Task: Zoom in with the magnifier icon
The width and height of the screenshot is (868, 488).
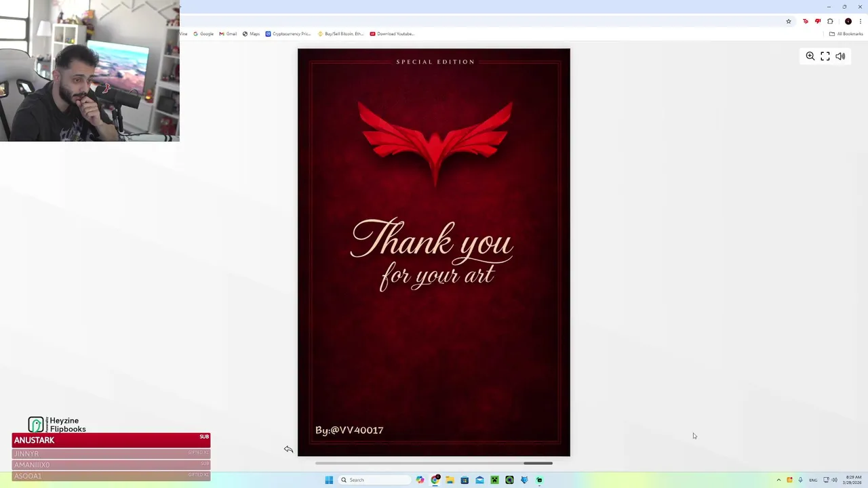Action: click(810, 56)
